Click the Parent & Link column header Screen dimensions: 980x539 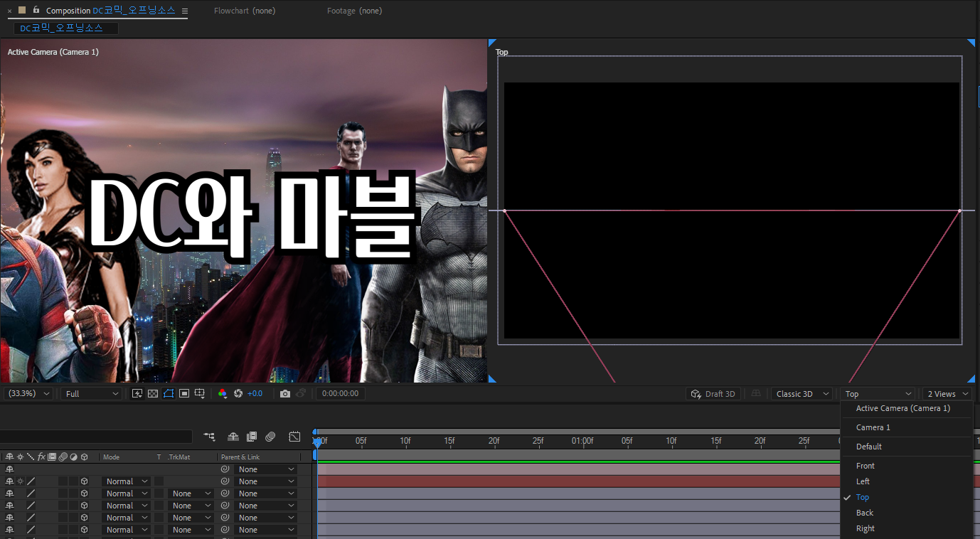click(x=240, y=457)
